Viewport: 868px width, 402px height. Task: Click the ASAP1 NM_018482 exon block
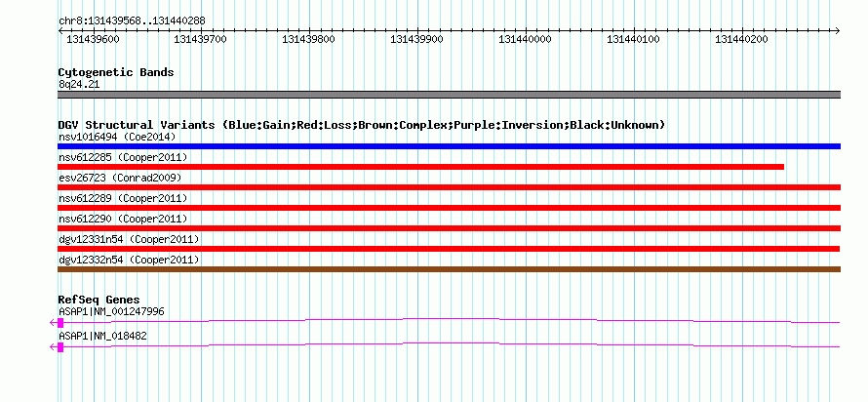tap(60, 347)
